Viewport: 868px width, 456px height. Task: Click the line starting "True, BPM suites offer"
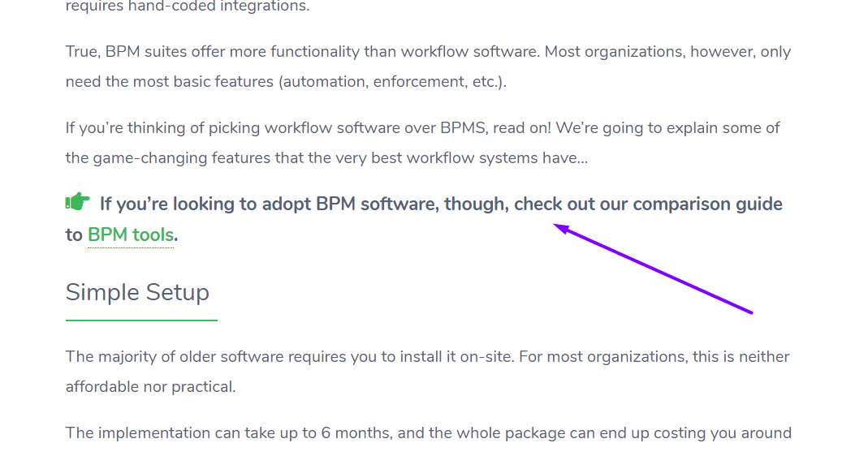[428, 52]
